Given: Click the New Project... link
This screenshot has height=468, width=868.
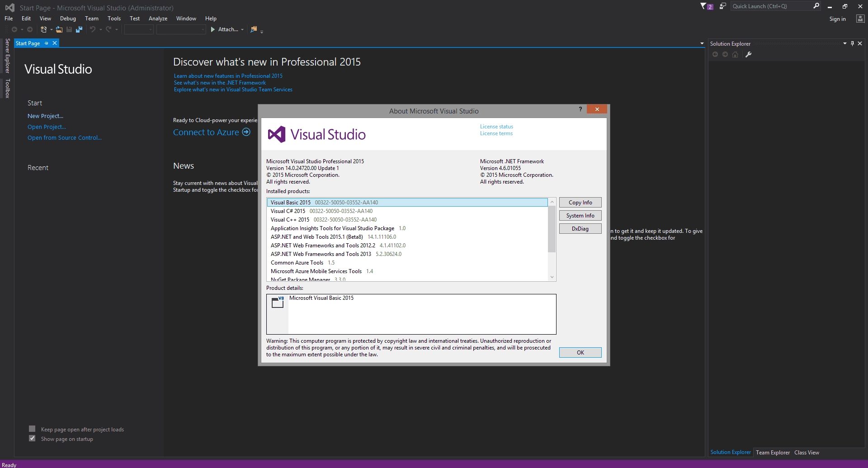Looking at the screenshot, I should click(45, 116).
